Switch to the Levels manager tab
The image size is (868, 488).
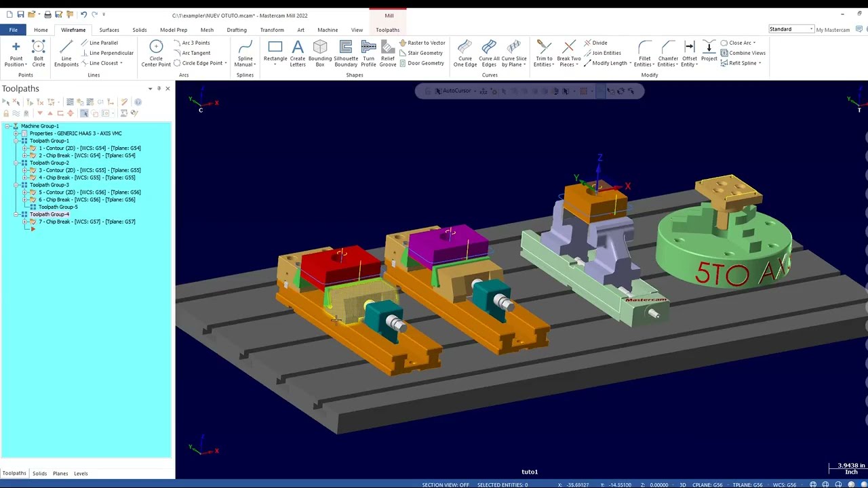pyautogui.click(x=81, y=473)
